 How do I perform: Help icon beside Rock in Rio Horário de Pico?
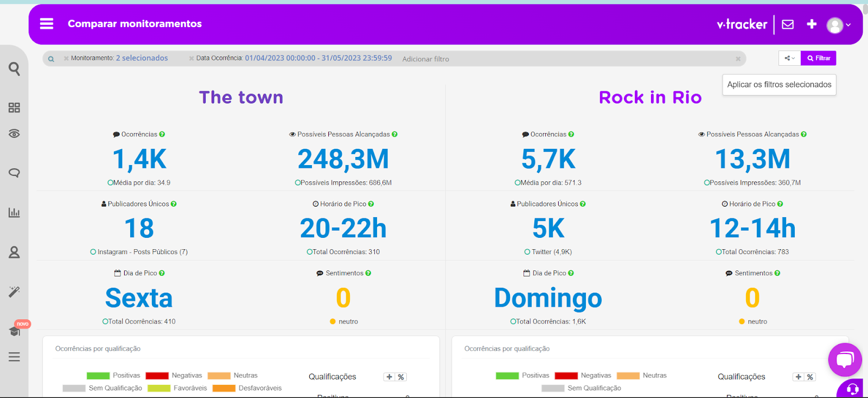pos(780,204)
